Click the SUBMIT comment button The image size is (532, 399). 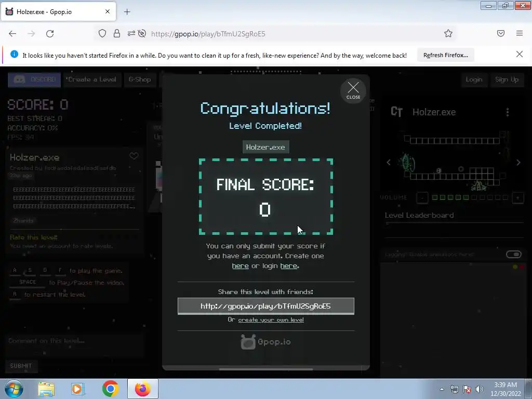[21, 366]
